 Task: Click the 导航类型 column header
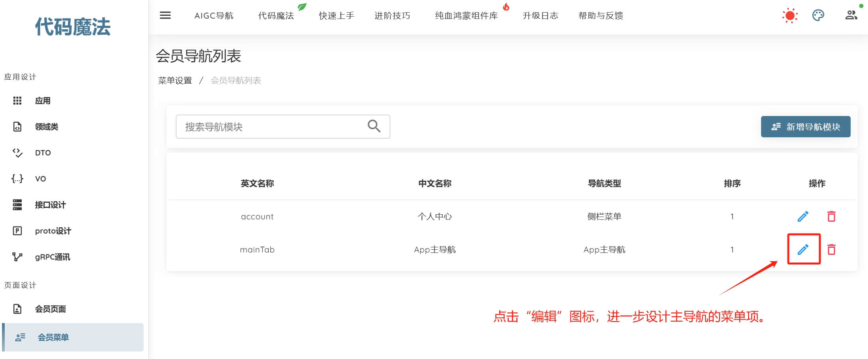point(604,183)
